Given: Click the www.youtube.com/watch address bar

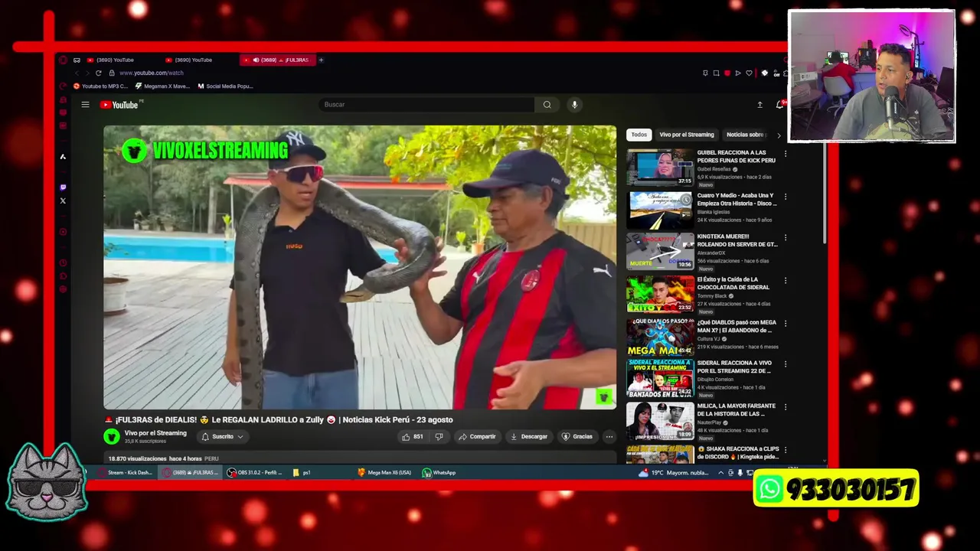Looking at the screenshot, I should point(152,73).
